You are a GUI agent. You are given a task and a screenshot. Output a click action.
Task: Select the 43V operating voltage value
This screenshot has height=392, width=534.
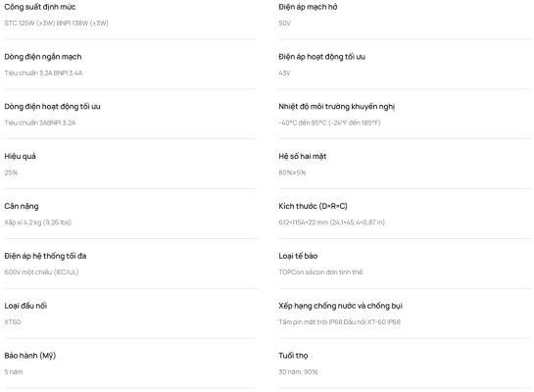(284, 73)
